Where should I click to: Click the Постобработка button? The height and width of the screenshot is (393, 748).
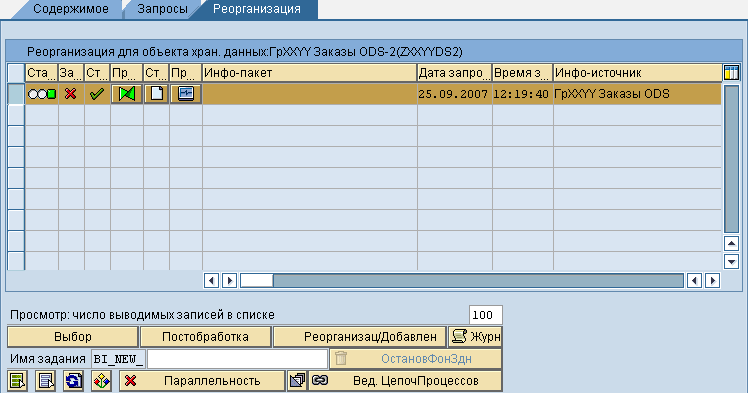tap(205, 337)
